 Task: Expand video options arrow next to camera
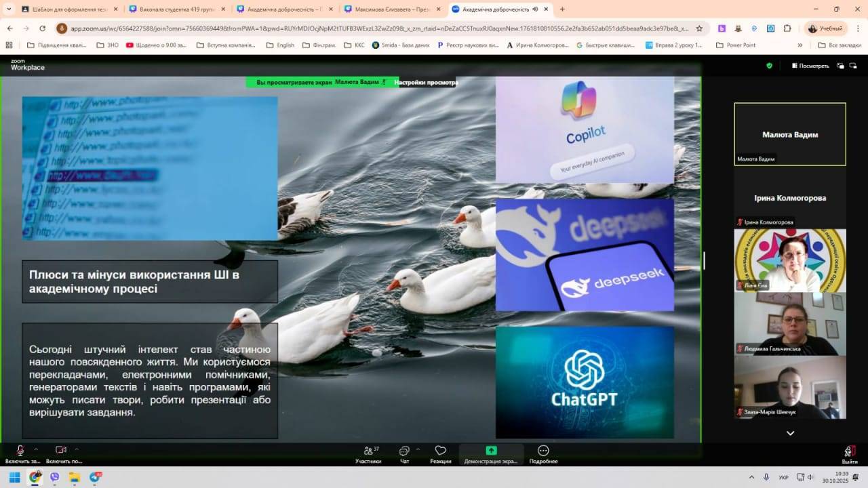(x=77, y=449)
